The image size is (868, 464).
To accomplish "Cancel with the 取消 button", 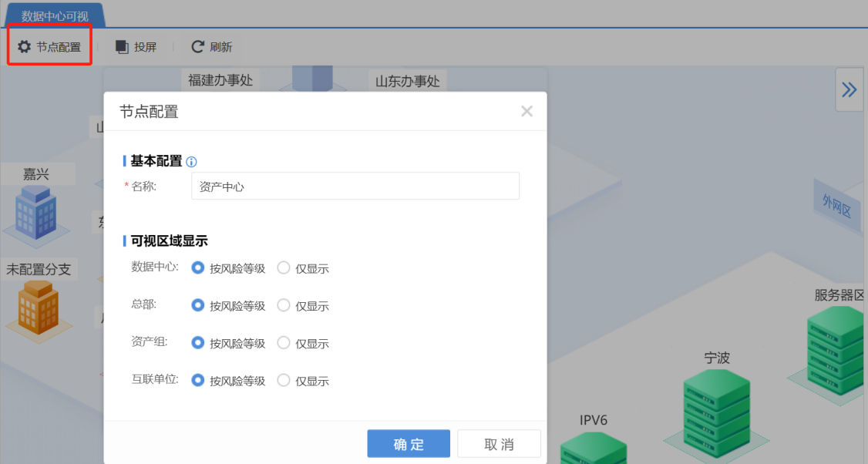I will pos(499,443).
